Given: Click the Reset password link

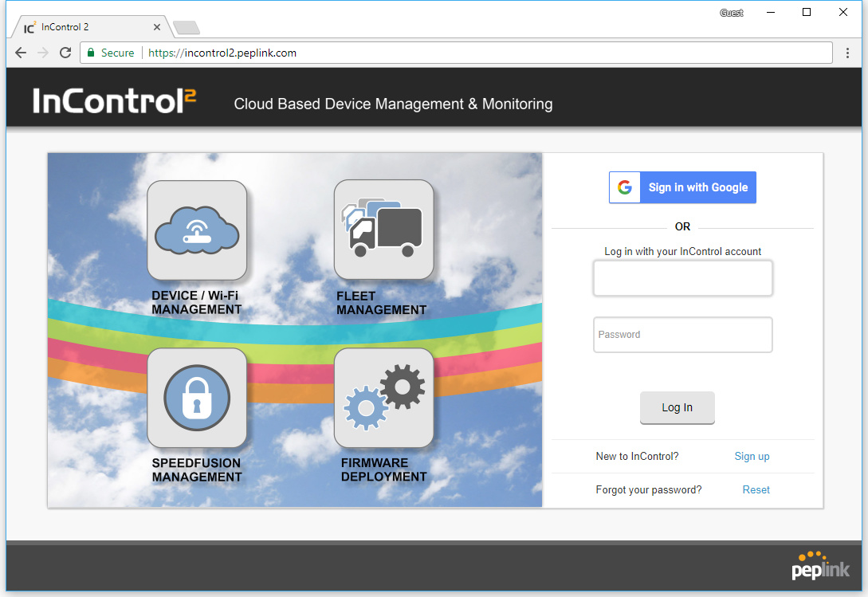Looking at the screenshot, I should pos(756,489).
